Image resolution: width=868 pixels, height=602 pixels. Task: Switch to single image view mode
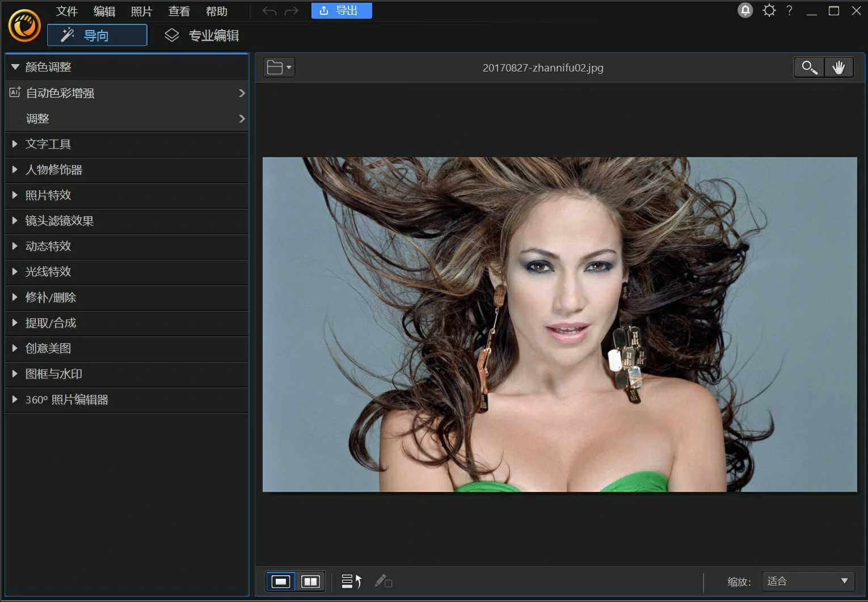click(x=281, y=582)
